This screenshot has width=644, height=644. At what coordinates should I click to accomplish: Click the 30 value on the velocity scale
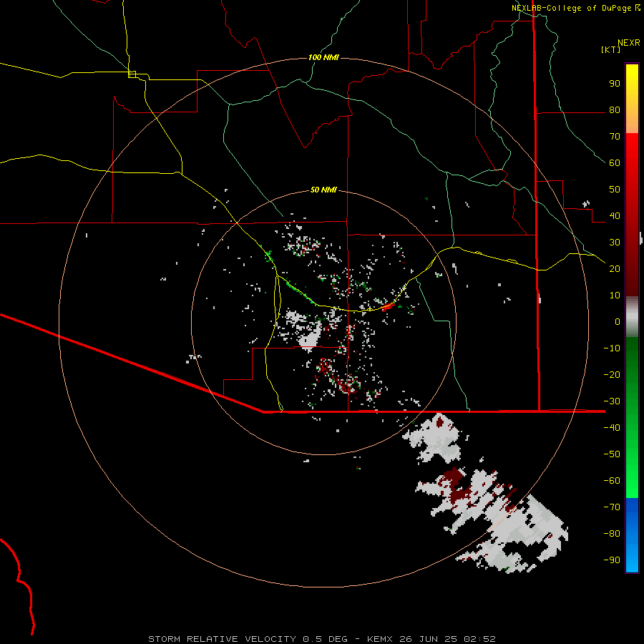615,243
